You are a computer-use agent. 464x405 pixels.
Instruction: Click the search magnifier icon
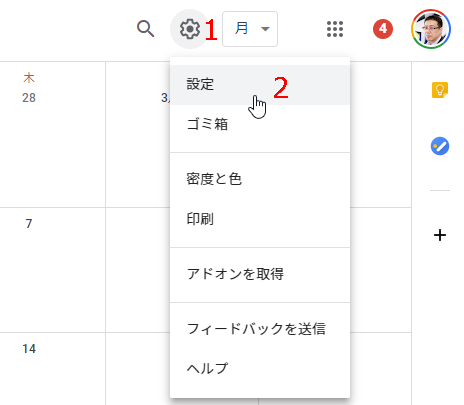[146, 29]
